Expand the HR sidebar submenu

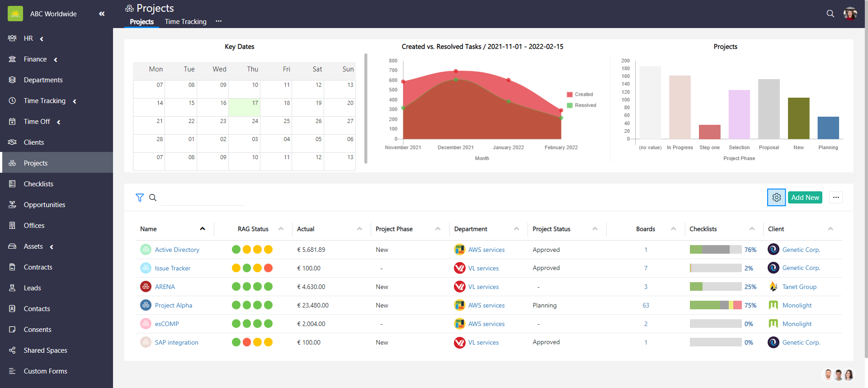click(x=42, y=39)
